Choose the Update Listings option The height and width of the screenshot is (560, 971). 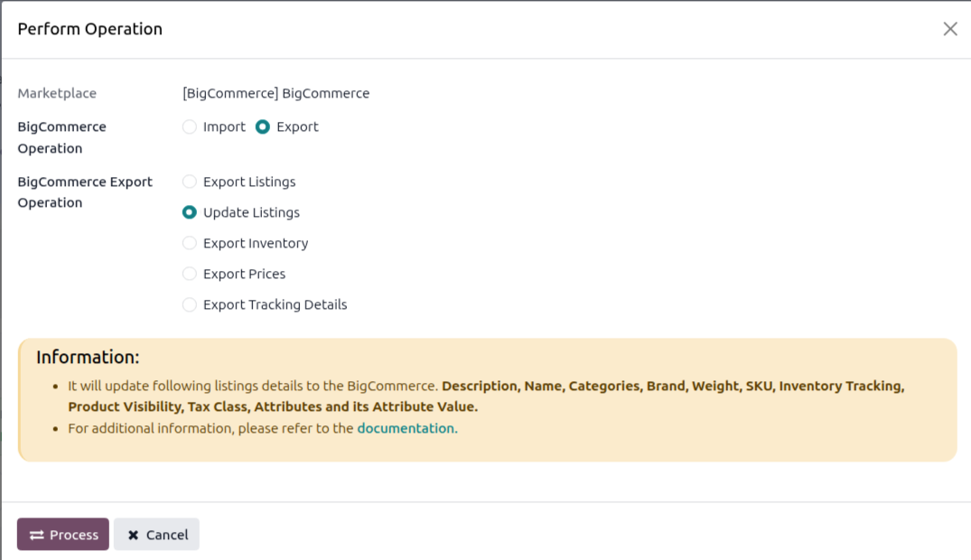(x=190, y=212)
